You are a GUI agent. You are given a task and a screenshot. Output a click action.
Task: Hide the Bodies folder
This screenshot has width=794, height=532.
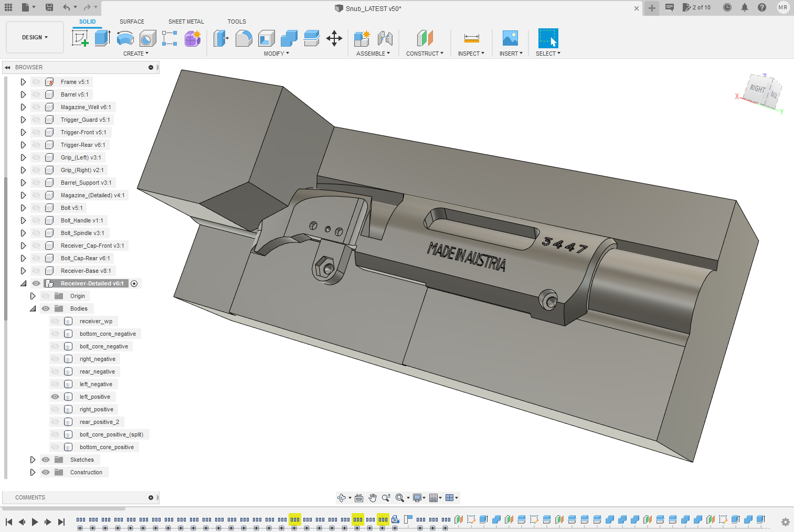(46, 308)
